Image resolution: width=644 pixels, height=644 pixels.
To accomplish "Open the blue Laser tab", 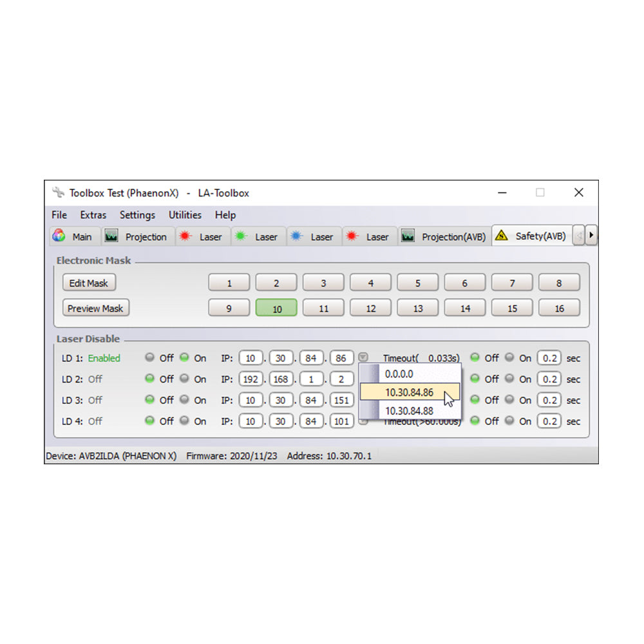I will coord(314,236).
